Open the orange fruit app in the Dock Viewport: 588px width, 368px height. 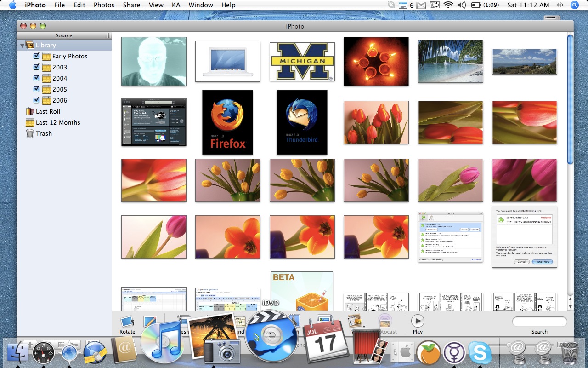click(429, 352)
